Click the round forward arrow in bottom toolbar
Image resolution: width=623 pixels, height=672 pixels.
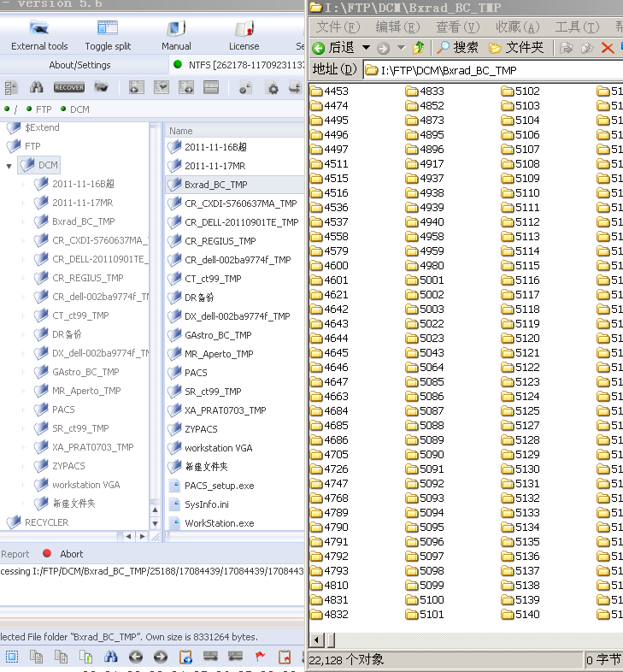coord(161,657)
